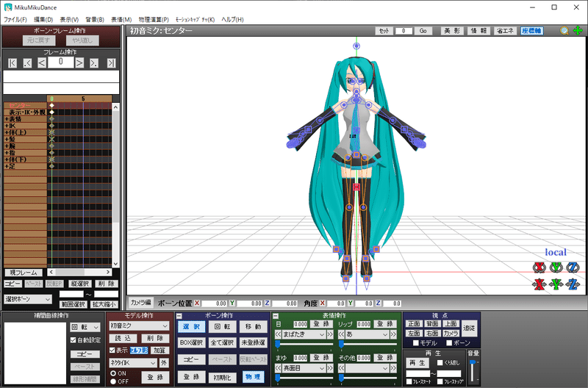Click the 読込 model load button

[x=123, y=339]
